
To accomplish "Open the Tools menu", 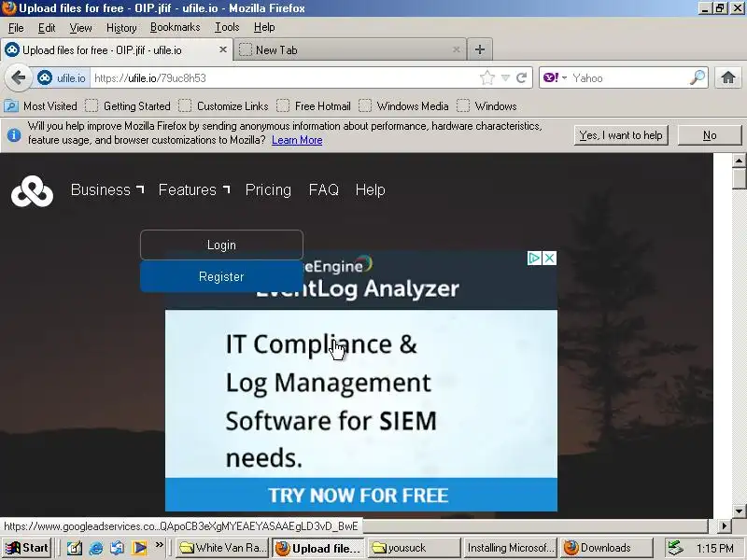I will (227, 28).
